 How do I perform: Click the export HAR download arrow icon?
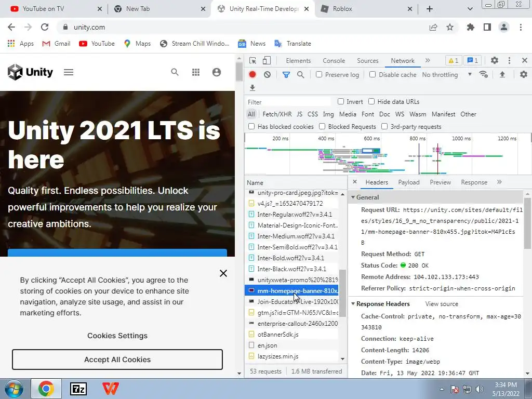[x=252, y=88]
